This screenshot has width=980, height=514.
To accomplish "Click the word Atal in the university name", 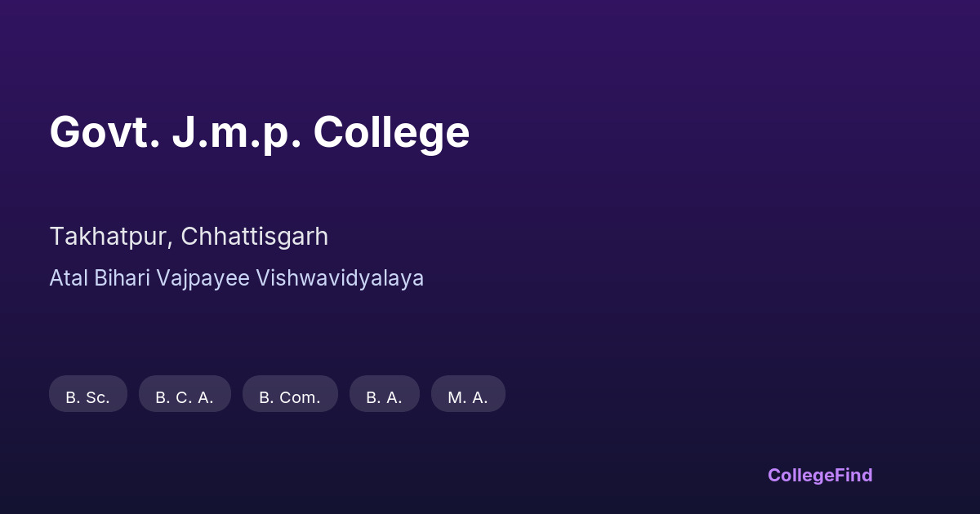I will [69, 278].
